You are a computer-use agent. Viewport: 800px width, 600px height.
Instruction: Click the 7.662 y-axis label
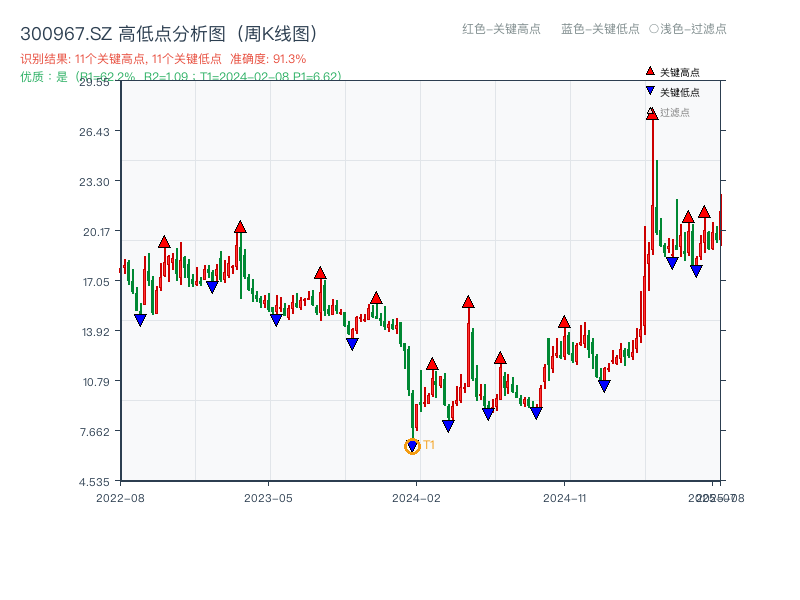95,432
